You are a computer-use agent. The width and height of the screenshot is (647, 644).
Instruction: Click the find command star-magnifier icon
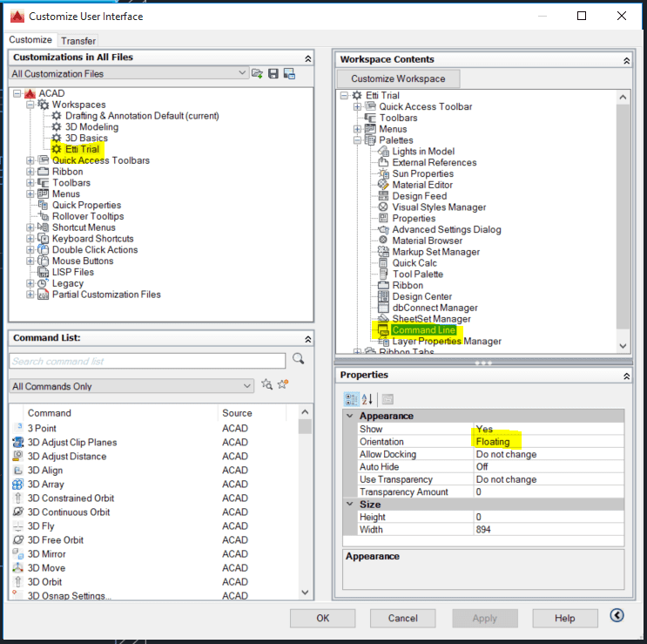pos(267,384)
